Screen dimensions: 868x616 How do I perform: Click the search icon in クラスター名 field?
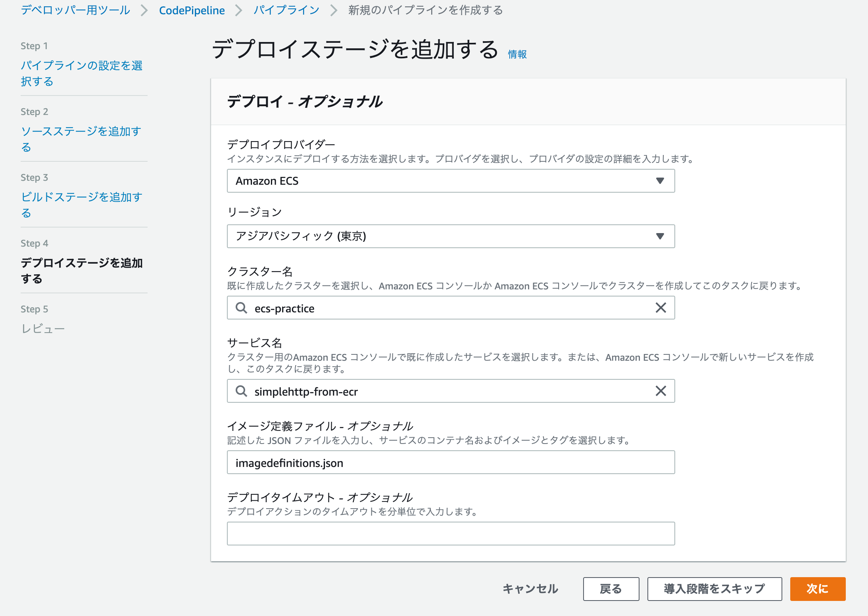pyautogui.click(x=241, y=308)
